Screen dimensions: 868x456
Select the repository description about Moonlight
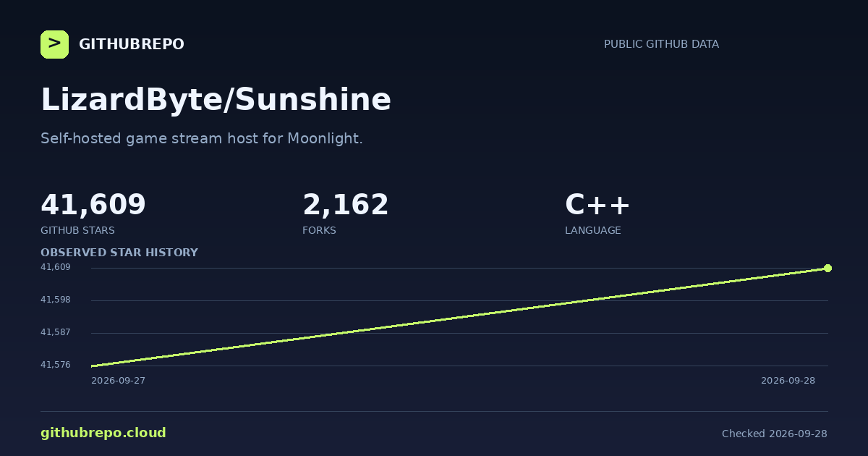[202, 138]
